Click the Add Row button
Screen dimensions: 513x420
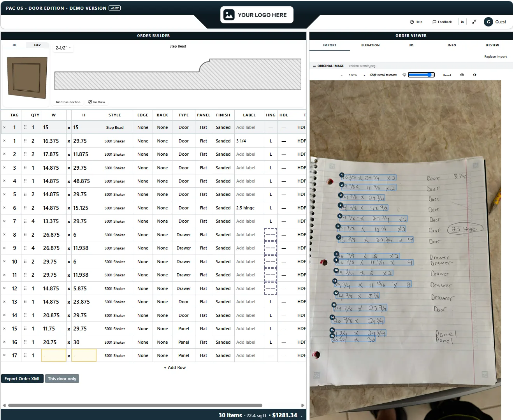coord(175,367)
